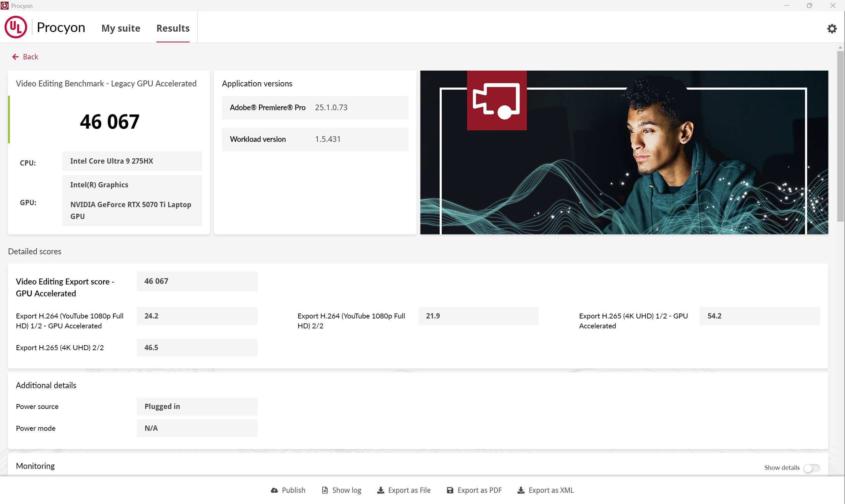
Task: Select the overall score 46 067
Action: click(109, 121)
